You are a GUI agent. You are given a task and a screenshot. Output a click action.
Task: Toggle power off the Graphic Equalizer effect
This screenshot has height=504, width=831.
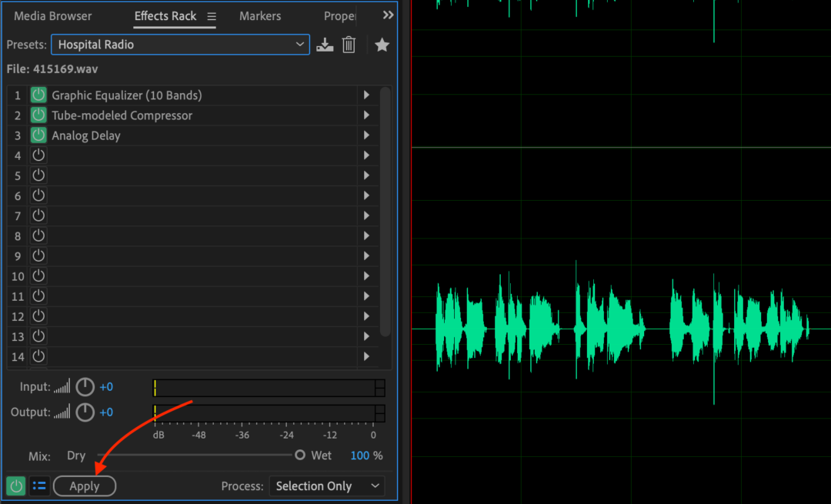[x=38, y=94]
